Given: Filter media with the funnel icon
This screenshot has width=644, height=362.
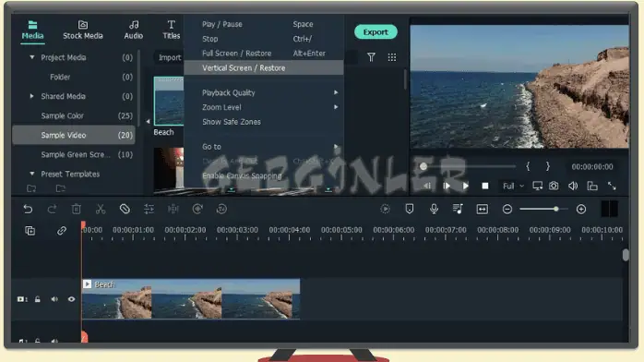Looking at the screenshot, I should click(x=371, y=57).
